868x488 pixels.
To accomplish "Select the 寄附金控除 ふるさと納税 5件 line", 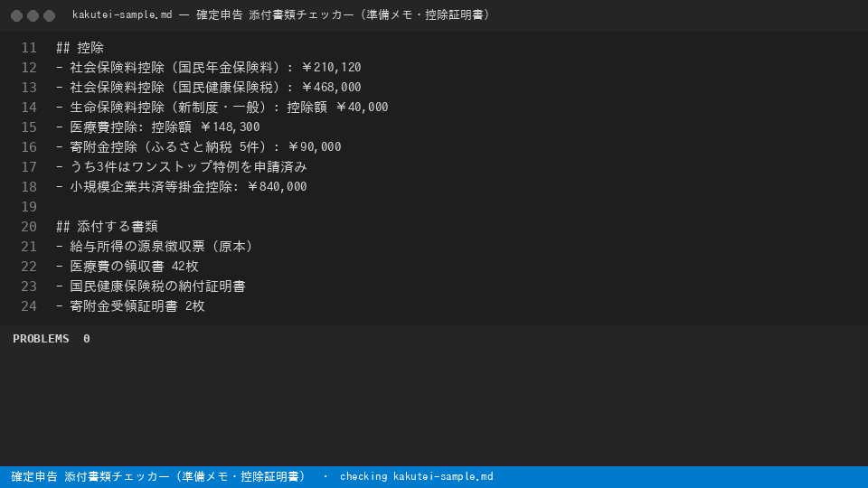I will tap(199, 147).
